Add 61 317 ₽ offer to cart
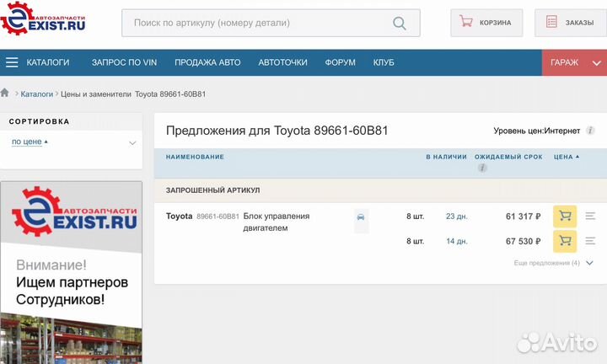 [x=565, y=217]
